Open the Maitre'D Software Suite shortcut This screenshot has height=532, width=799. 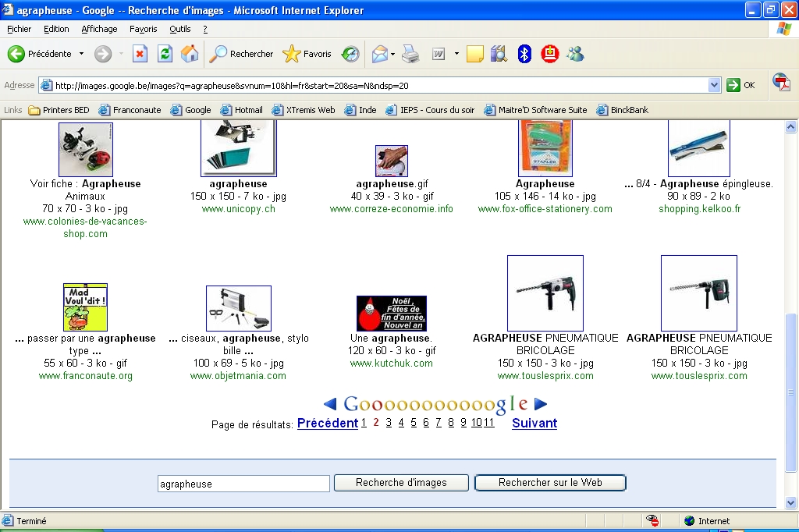(x=535, y=110)
